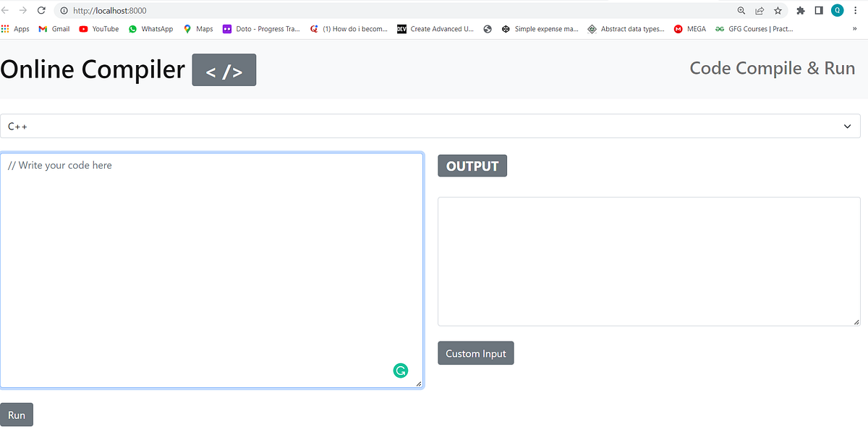
Task: Click the share icon in the toolbar
Action: point(759,11)
